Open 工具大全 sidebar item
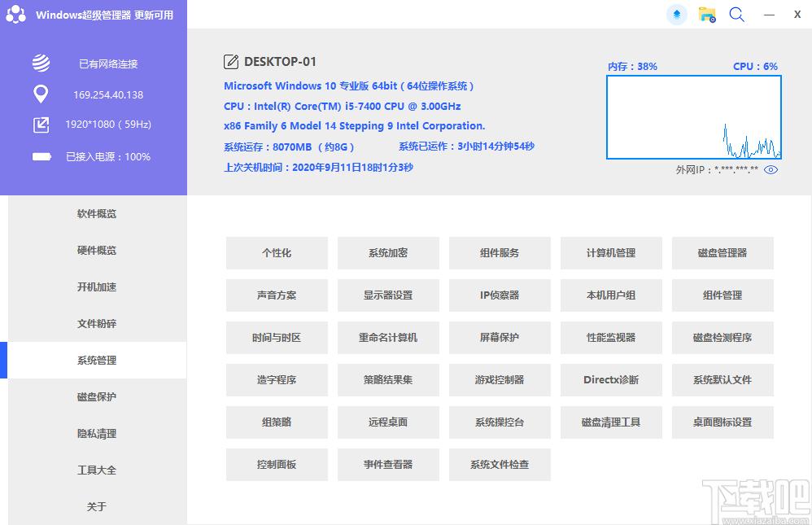Viewport: 812px width, 525px height. coord(97,470)
